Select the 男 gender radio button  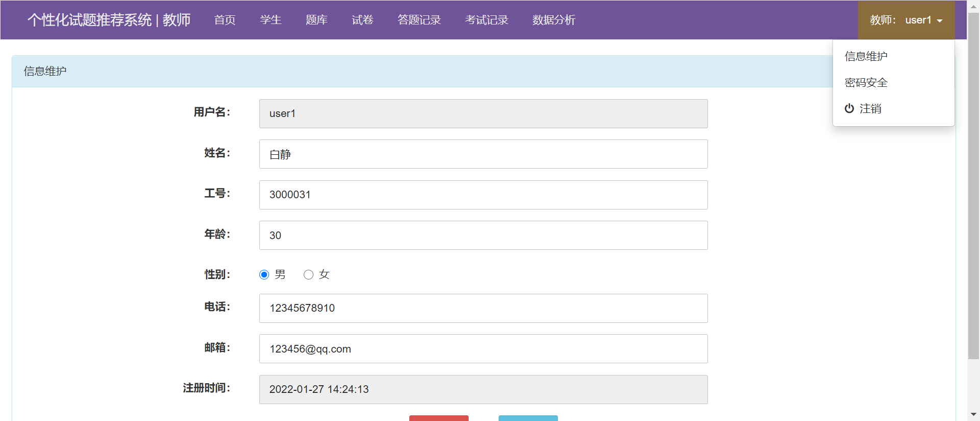[264, 275]
